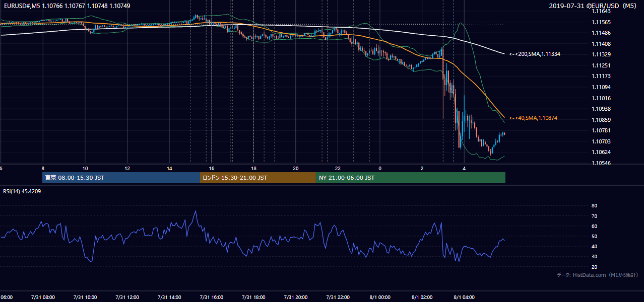Screen dimensions: 644x302
Task: Click RSI level 60 on scale
Action: point(594,226)
